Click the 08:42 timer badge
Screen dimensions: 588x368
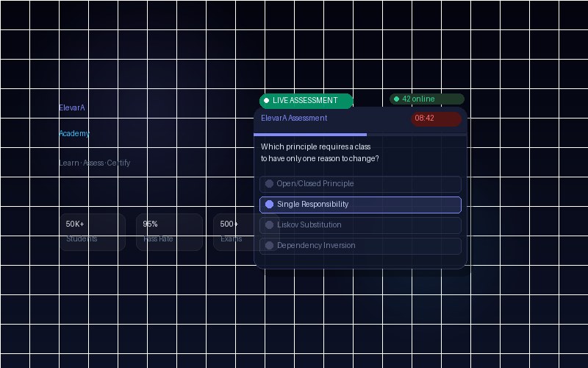[436, 118]
